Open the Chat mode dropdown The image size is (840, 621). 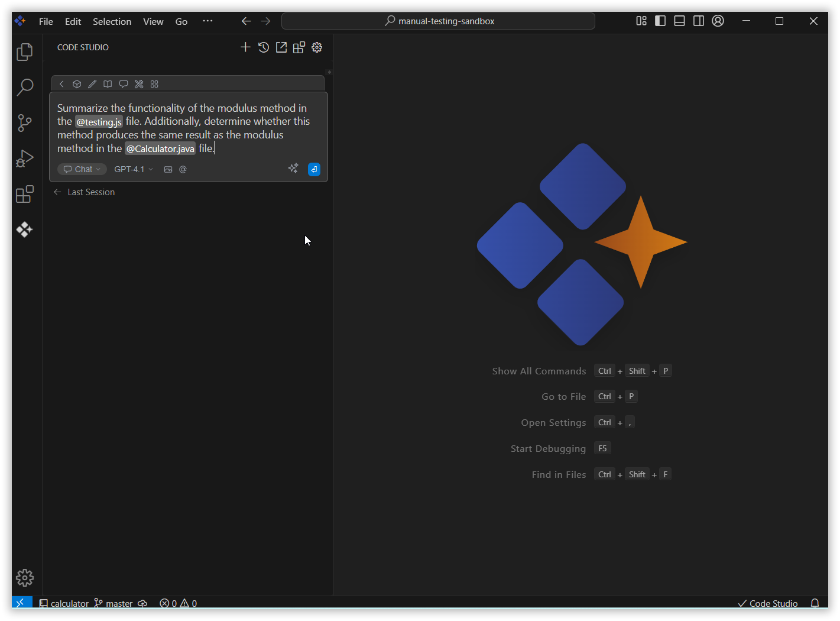coord(82,169)
